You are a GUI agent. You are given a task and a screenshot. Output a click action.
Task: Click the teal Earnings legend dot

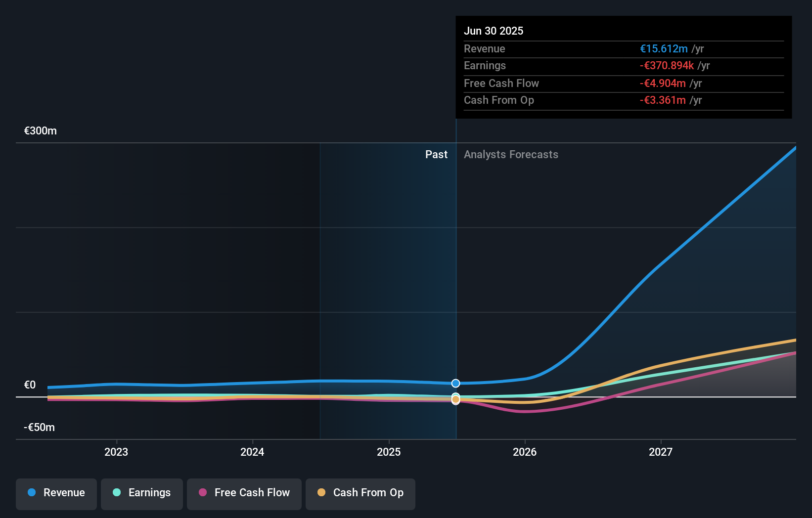[116, 493]
